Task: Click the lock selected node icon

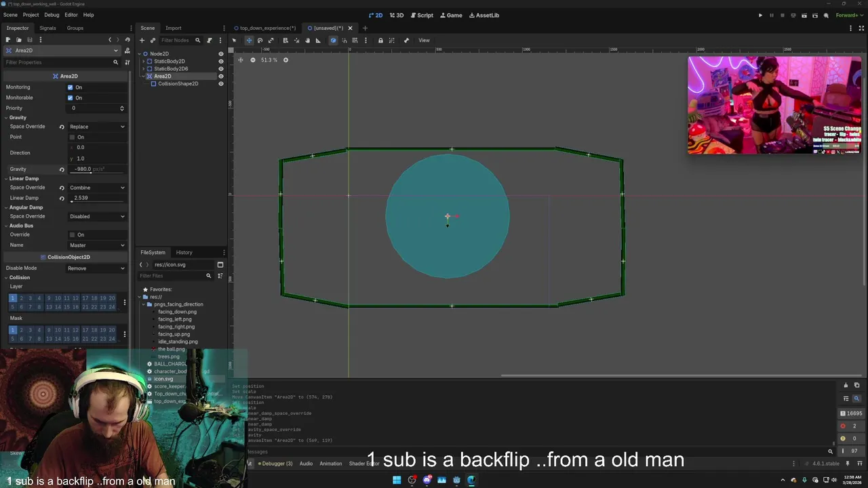Action: [380, 40]
